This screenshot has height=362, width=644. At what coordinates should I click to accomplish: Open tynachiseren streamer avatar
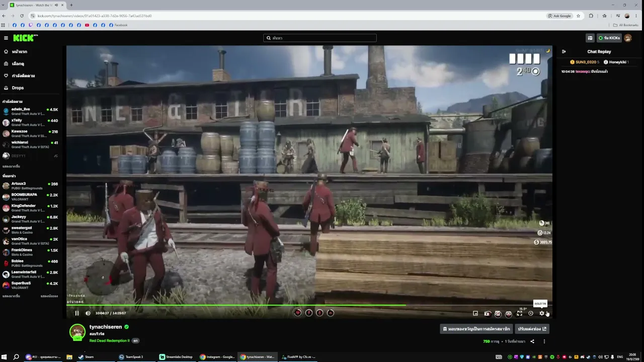(x=77, y=332)
